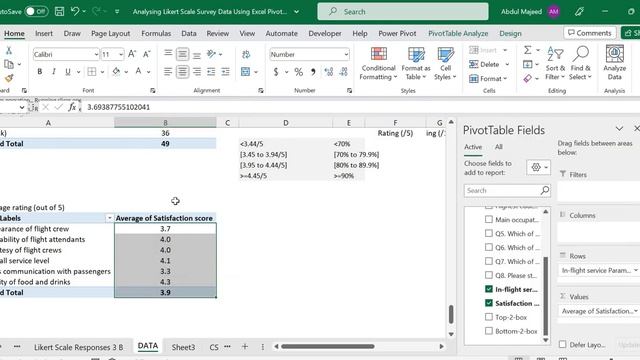Image resolution: width=640 pixels, height=360 pixels.
Task: Uncheck the In-flight ser... field checkbox
Action: pyautogui.click(x=489, y=289)
